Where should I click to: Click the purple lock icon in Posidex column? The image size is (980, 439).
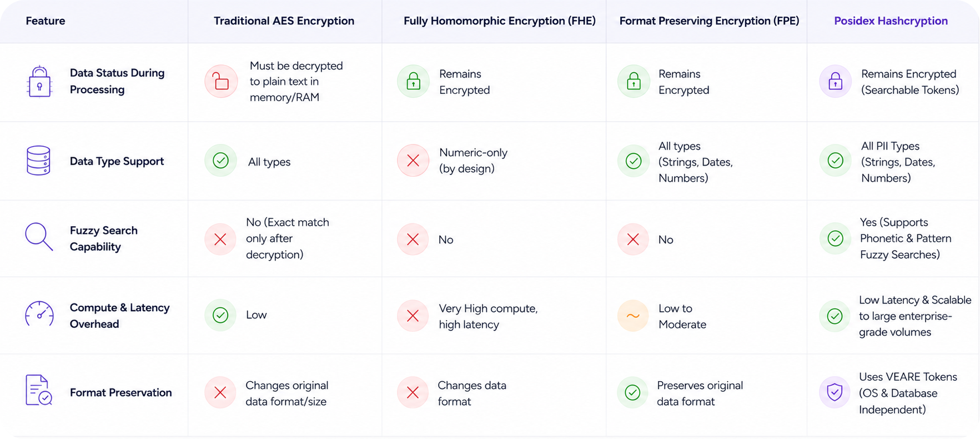(x=835, y=81)
